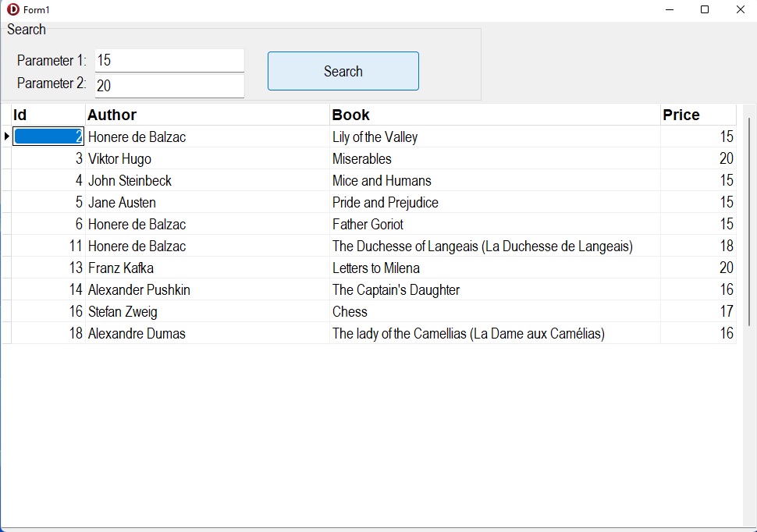Click the Price column header
This screenshot has height=532, width=757.
[x=698, y=115]
